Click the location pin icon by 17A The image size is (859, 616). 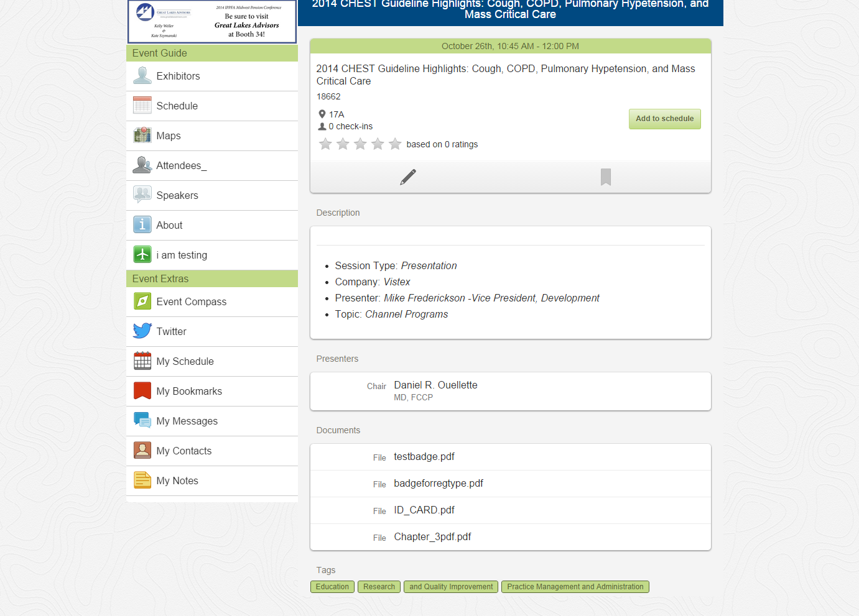(322, 114)
